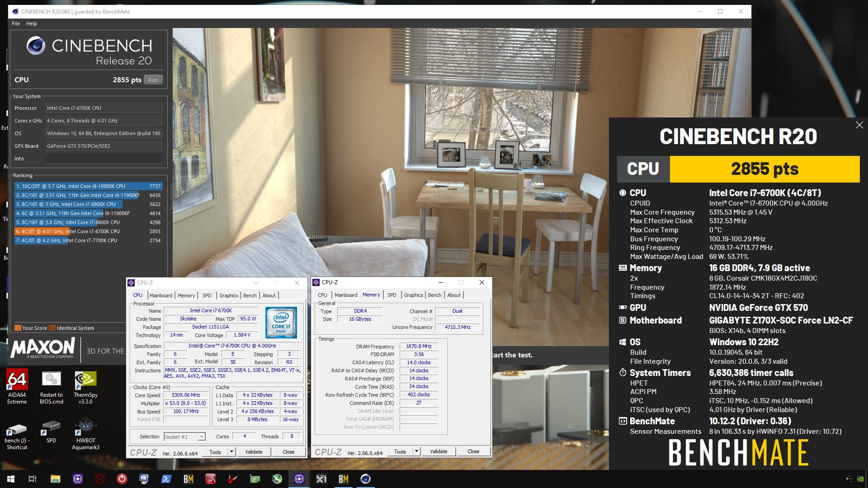Open the computer monitor taskbar icon

pyautogui.click(x=144, y=479)
